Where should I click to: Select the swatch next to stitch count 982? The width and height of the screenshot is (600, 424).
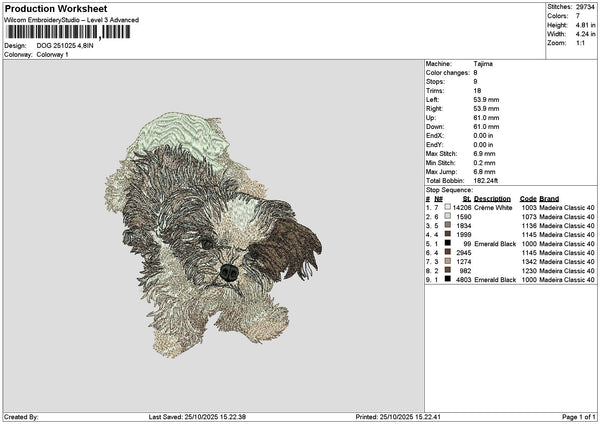pos(447,270)
